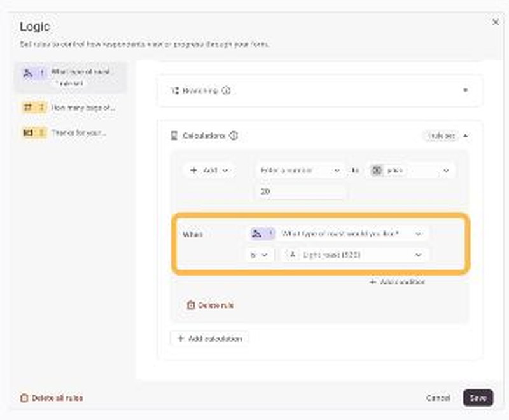Click the Cancel button

coord(438,398)
